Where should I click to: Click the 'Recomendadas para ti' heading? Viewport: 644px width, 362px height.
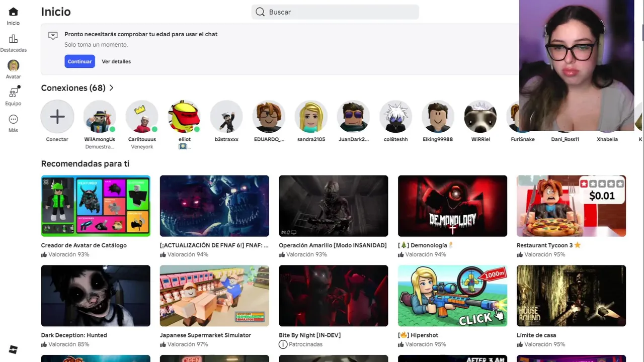click(x=85, y=164)
